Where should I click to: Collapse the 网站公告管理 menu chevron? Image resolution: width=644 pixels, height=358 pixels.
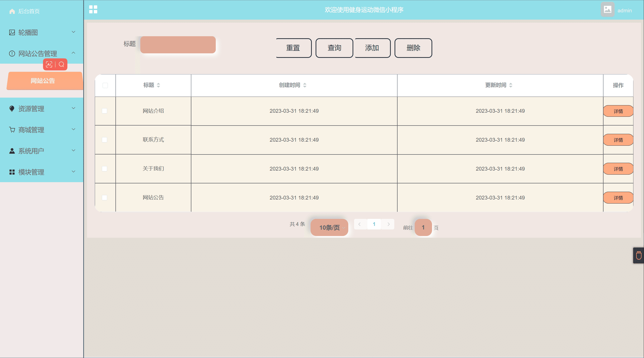73,53
